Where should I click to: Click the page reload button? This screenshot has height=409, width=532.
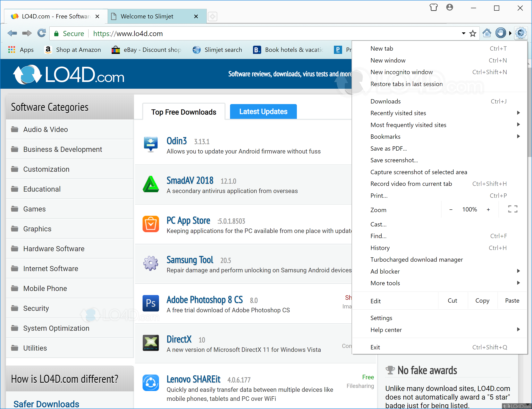point(41,33)
